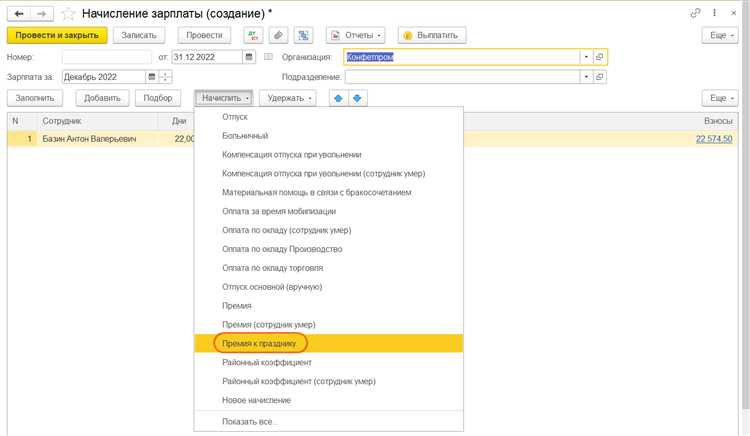Copy the document link icon

[695, 13]
